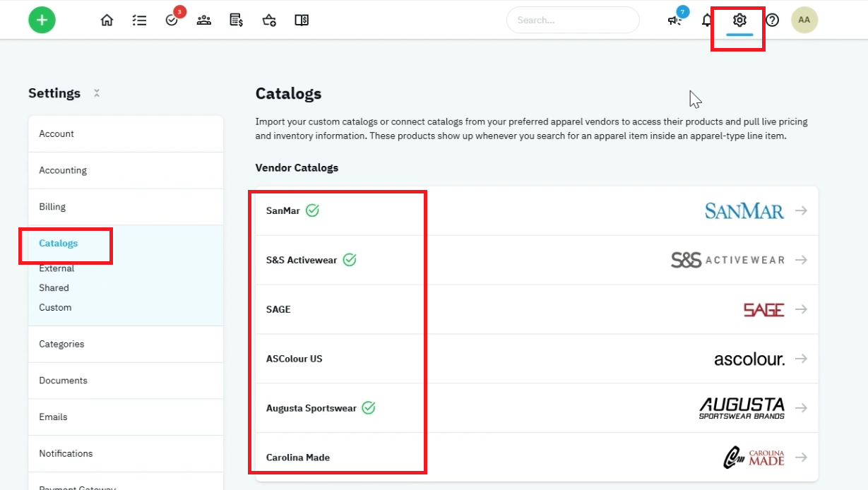Click the arrow on the Augusta row

[x=801, y=408]
